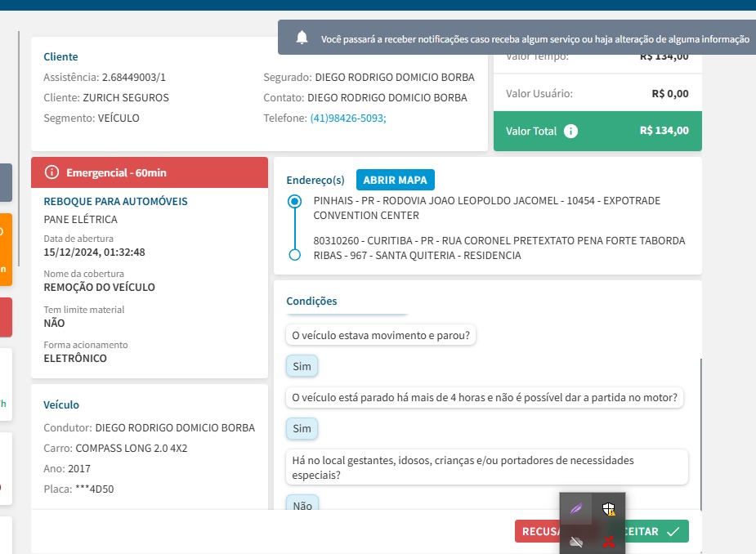Click question about gestantes, idosos, crianças
756x554 pixels.
tap(487, 467)
